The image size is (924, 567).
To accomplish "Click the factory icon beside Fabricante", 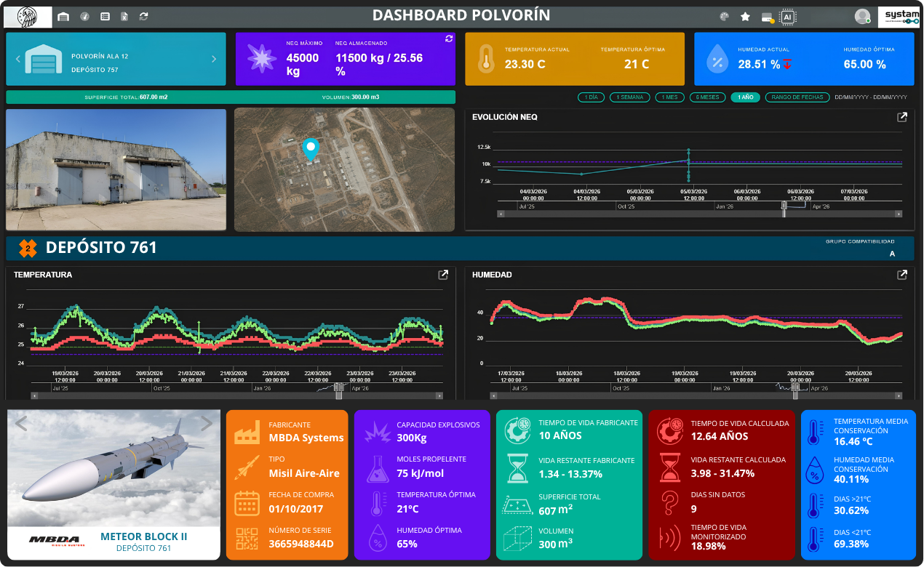I will [x=247, y=433].
